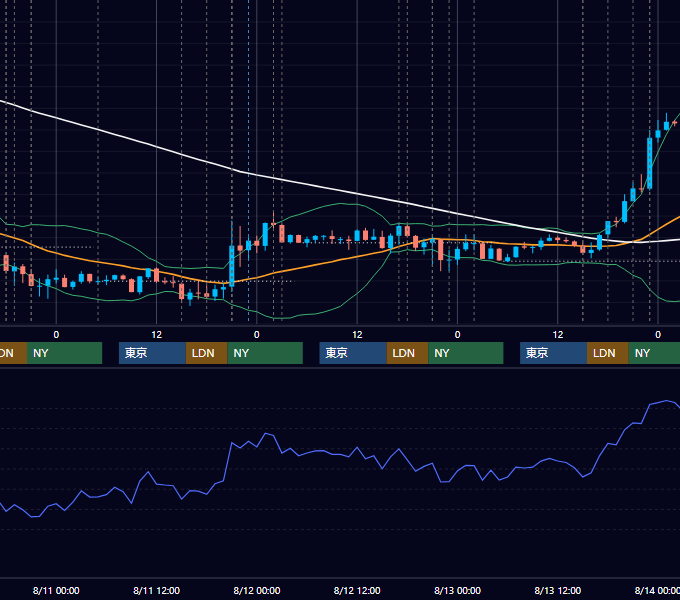The image size is (680, 600).
Task: Click the NY session block starting on 8/13
Action: [654, 353]
